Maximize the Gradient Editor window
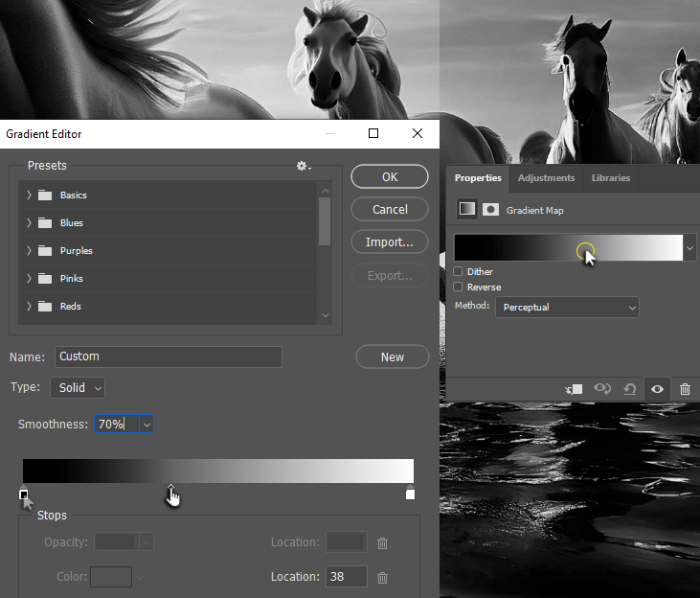The height and width of the screenshot is (598, 700). pos(373,133)
